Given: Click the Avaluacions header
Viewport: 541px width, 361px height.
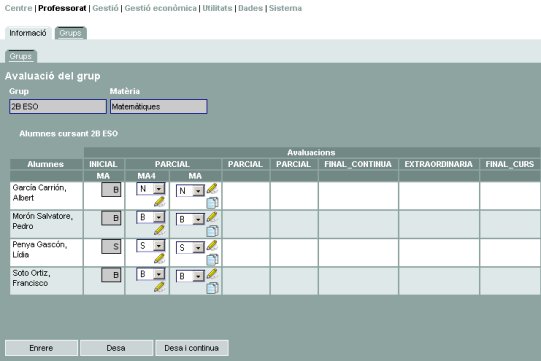Looking at the screenshot, I should (311, 153).
